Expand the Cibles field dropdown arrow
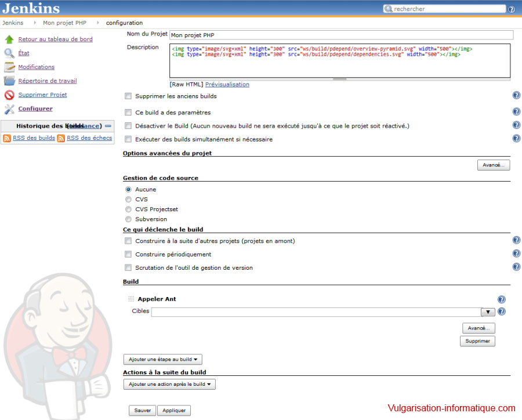This screenshot has width=522, height=420. pyautogui.click(x=488, y=312)
